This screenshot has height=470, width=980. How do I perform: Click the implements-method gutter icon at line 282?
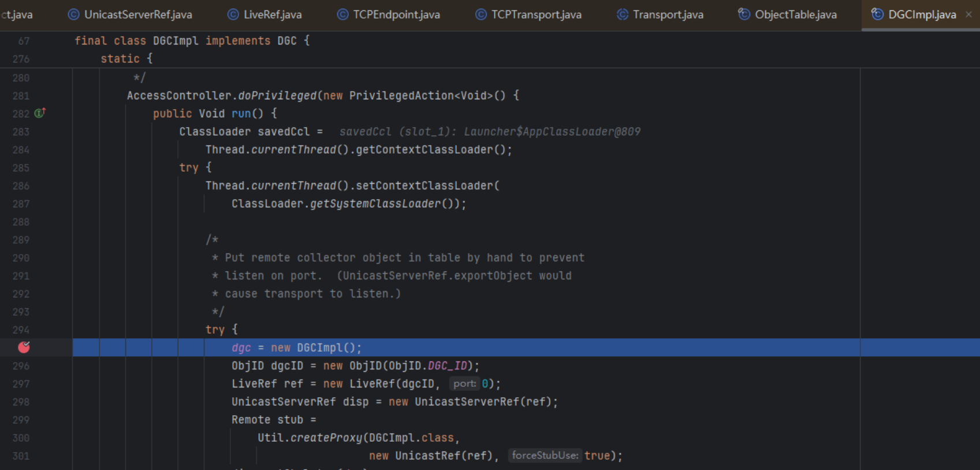(40, 113)
